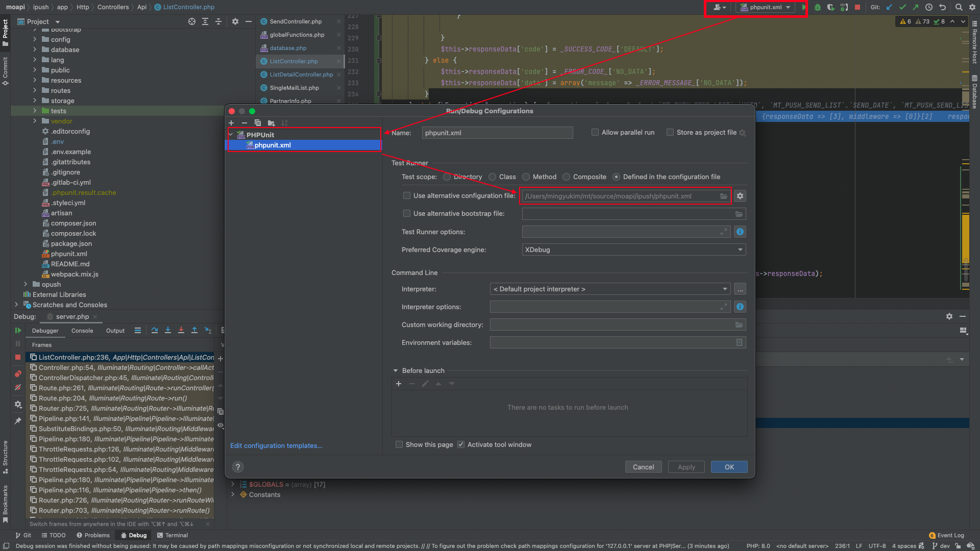Screen dimensions: 980x551
Task: Select the Directory test scope radio button
Action: [x=447, y=177]
